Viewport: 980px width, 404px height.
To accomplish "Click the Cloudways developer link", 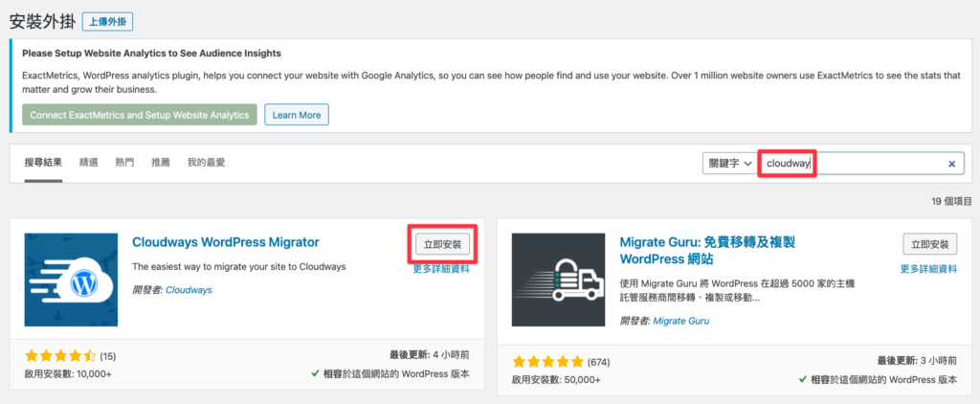I will 189,290.
